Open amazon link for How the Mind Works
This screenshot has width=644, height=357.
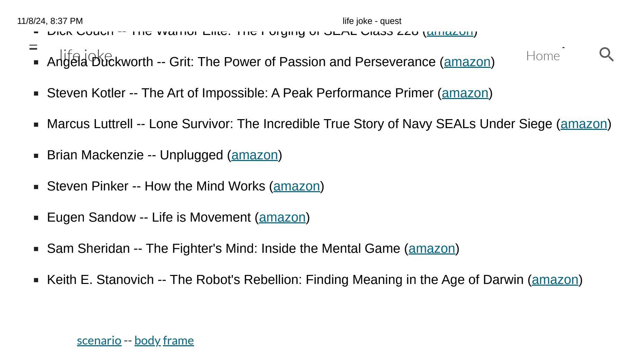tap(297, 186)
